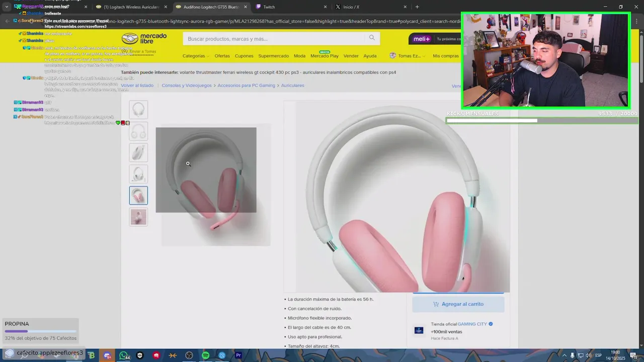Open GAMING CITY official store link
Screen dimensions: 644x362
(x=472, y=324)
